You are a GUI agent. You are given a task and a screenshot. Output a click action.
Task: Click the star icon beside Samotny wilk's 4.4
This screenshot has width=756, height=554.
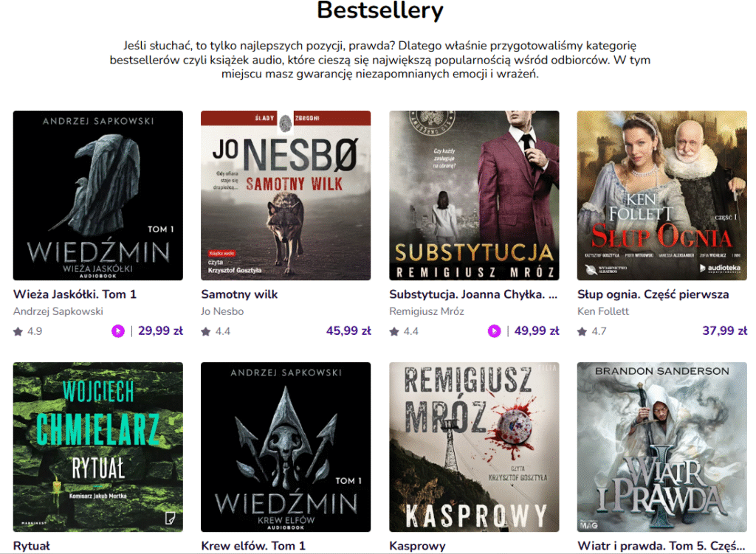tap(206, 331)
